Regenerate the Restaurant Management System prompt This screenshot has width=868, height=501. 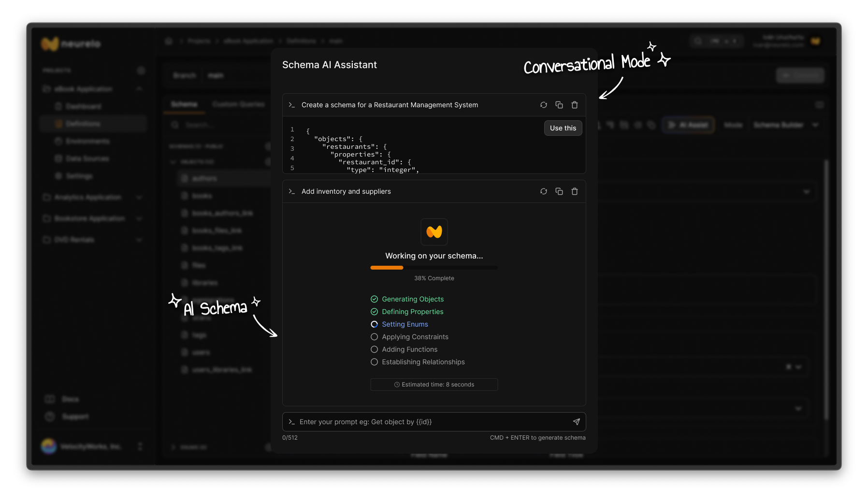click(544, 105)
